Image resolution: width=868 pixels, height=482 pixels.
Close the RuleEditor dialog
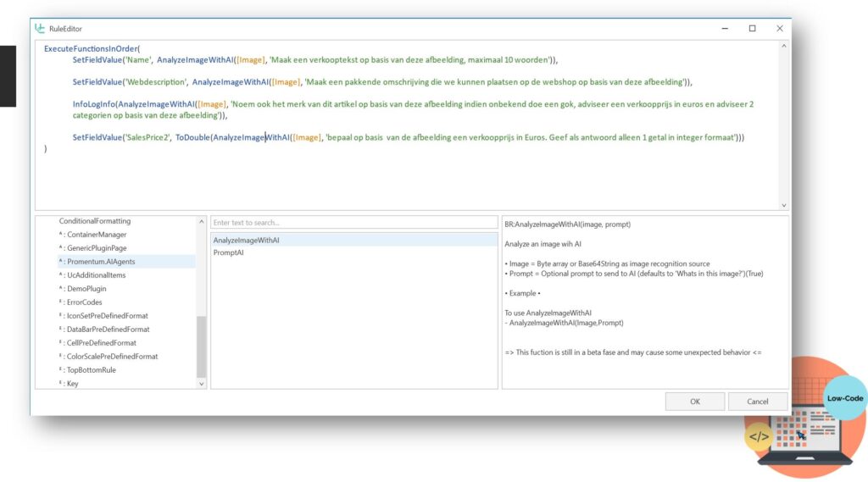click(780, 28)
